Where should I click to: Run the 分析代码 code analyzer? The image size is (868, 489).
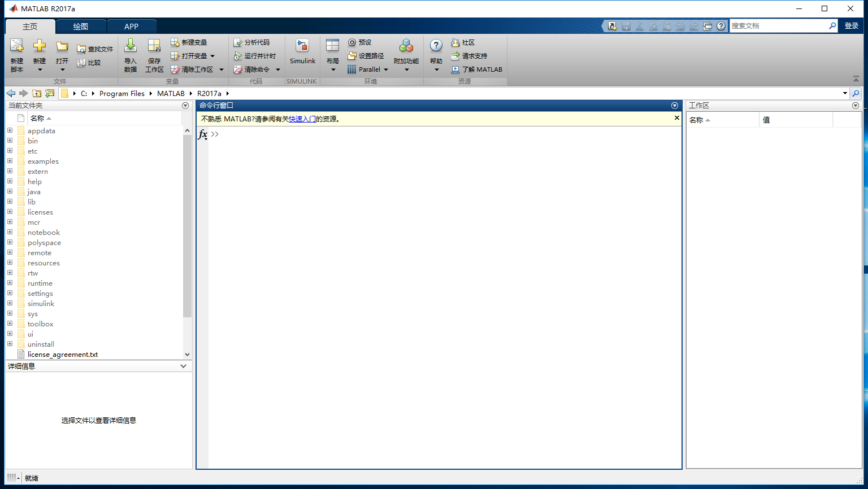click(251, 42)
